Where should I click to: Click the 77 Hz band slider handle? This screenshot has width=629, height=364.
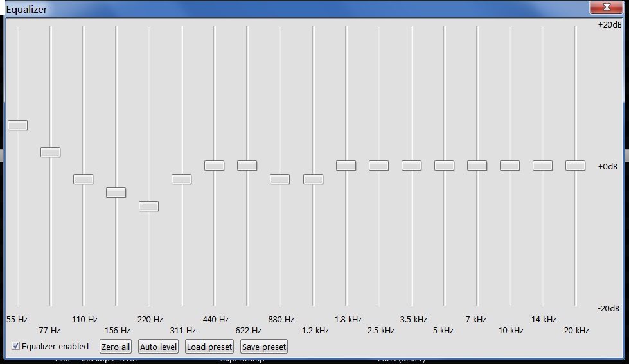tap(51, 152)
